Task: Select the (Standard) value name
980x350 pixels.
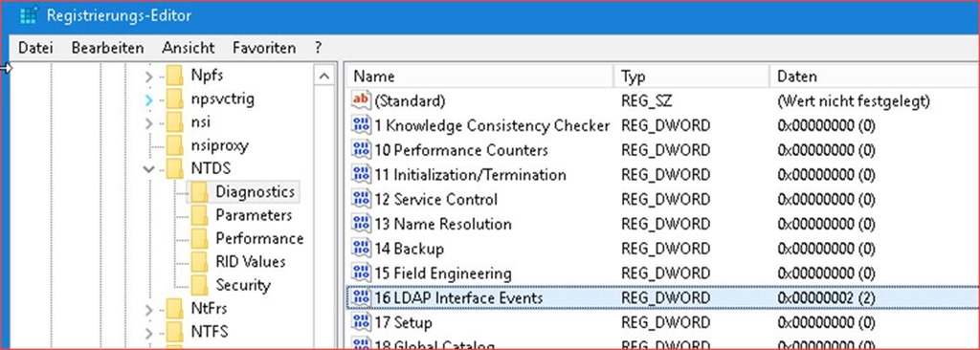Action: coord(410,100)
